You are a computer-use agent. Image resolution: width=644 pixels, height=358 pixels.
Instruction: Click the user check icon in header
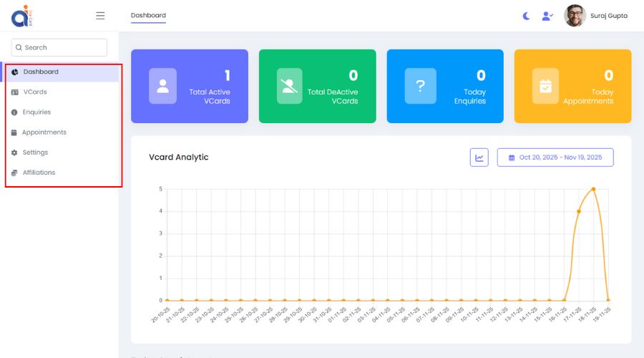pyautogui.click(x=547, y=16)
